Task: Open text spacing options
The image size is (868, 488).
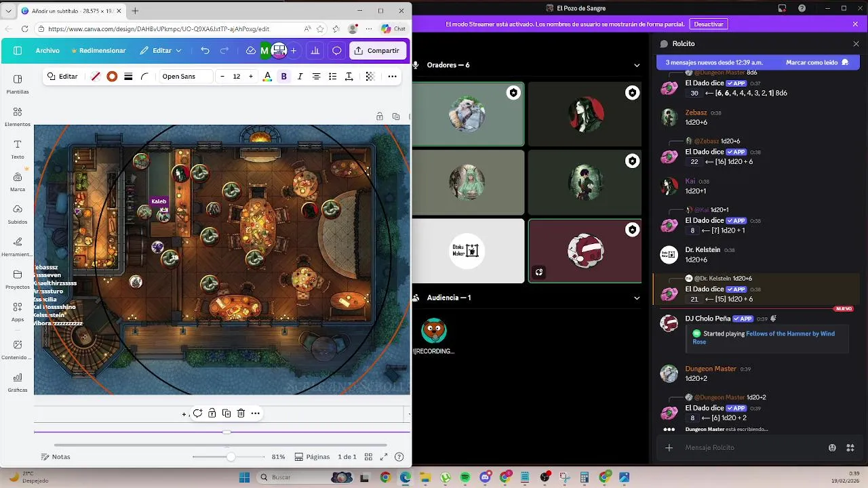Action: tap(349, 77)
